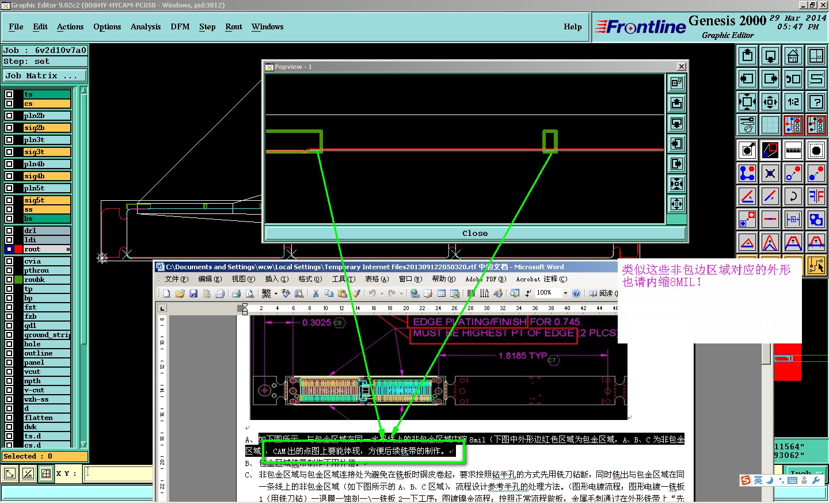Click the Print icon in Word toolbar
The image size is (829, 504).
pyautogui.click(x=236, y=293)
